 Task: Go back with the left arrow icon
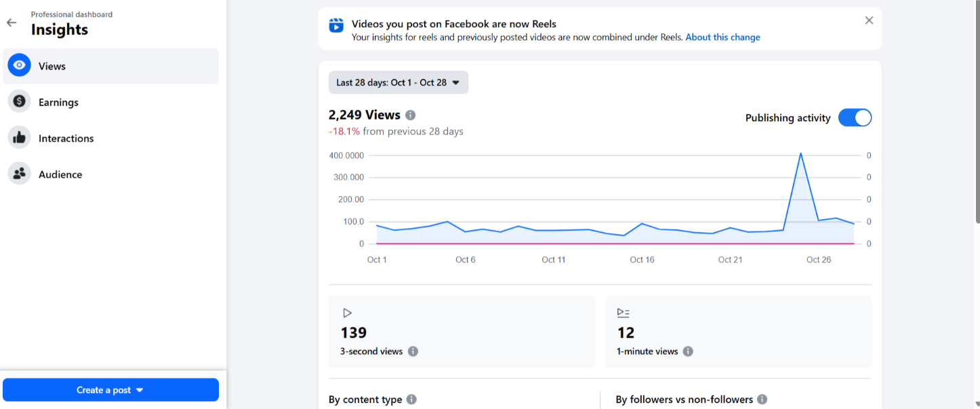point(12,22)
